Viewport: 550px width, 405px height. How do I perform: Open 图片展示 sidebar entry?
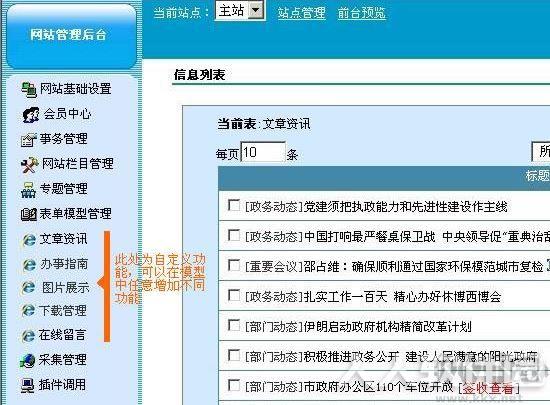point(66,288)
